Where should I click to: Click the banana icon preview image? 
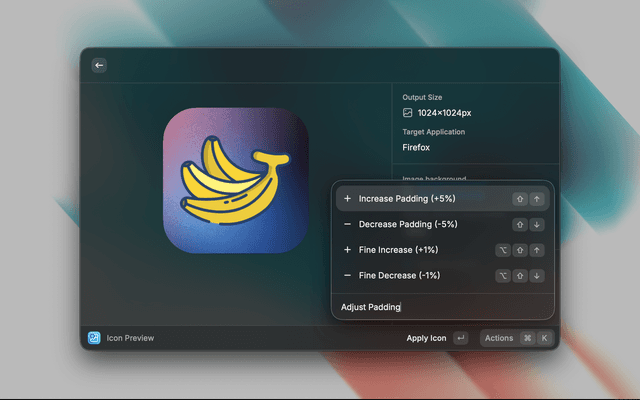tap(236, 180)
